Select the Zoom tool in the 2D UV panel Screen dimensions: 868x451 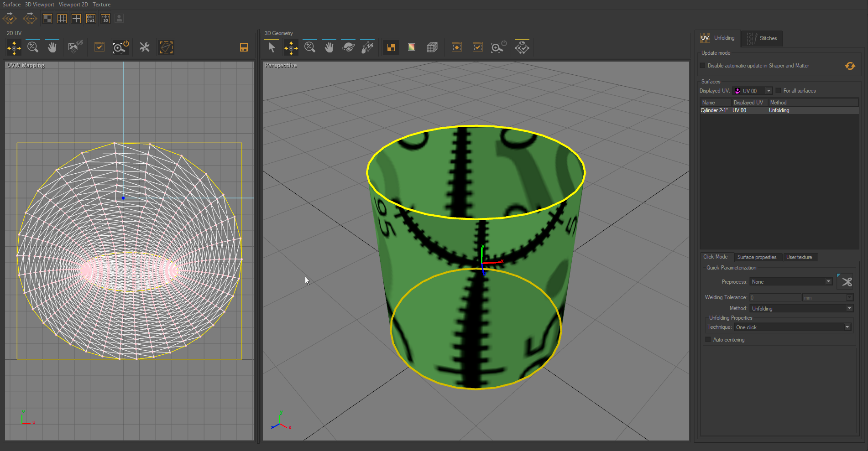pos(32,47)
